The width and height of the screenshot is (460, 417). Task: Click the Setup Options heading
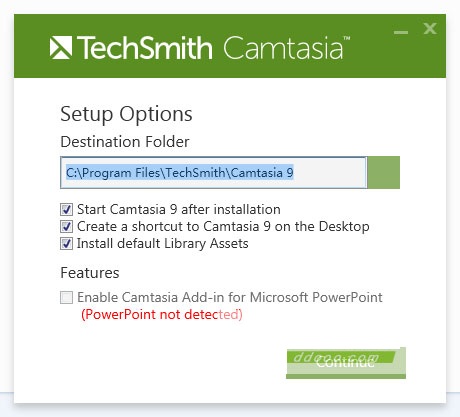[x=126, y=114]
